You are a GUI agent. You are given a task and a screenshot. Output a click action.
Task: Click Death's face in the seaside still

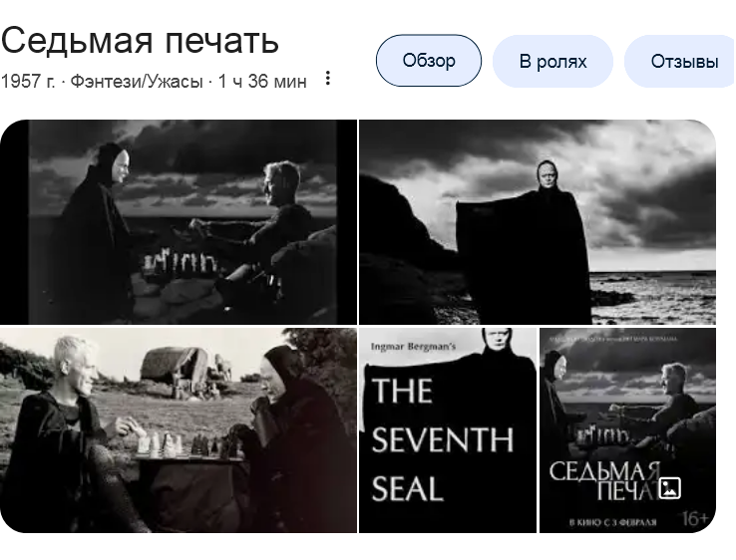click(x=546, y=172)
